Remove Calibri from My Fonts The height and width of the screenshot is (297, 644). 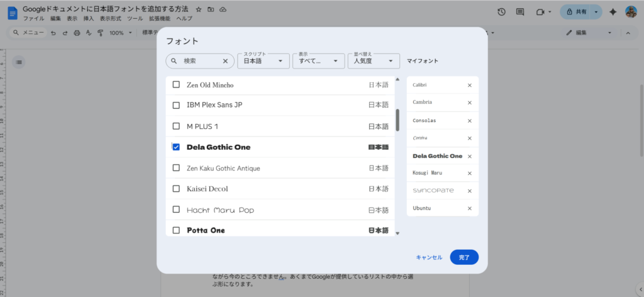[469, 85]
